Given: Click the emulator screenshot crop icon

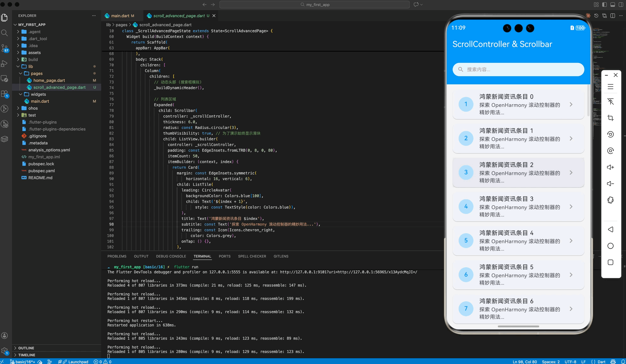Looking at the screenshot, I should (611, 118).
